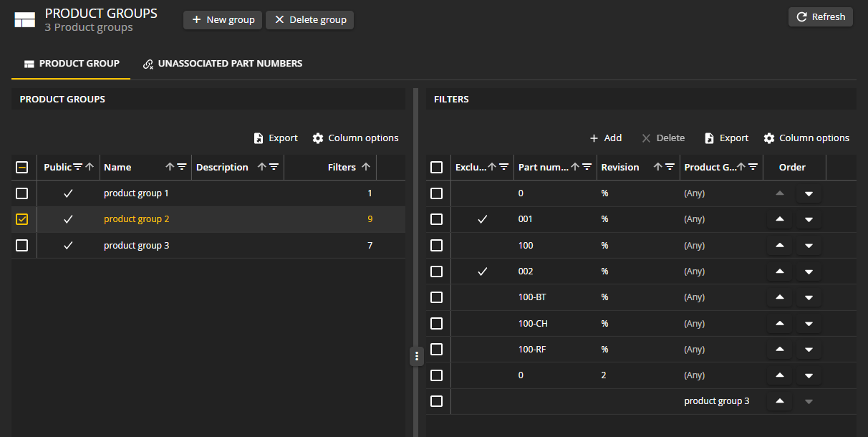Sort Name column ascending arrow
This screenshot has width=868, height=437.
pos(170,167)
